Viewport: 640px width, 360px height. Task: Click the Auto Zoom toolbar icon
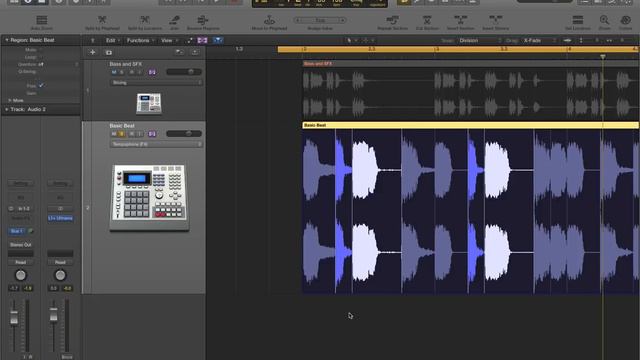[42, 20]
